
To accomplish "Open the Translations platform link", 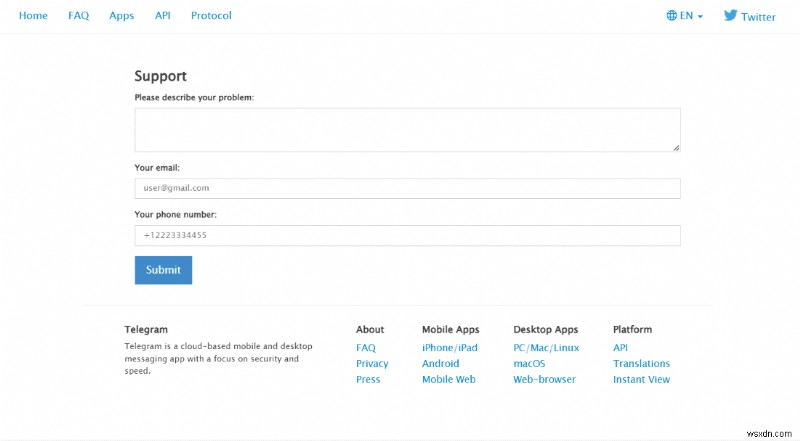I will click(641, 363).
